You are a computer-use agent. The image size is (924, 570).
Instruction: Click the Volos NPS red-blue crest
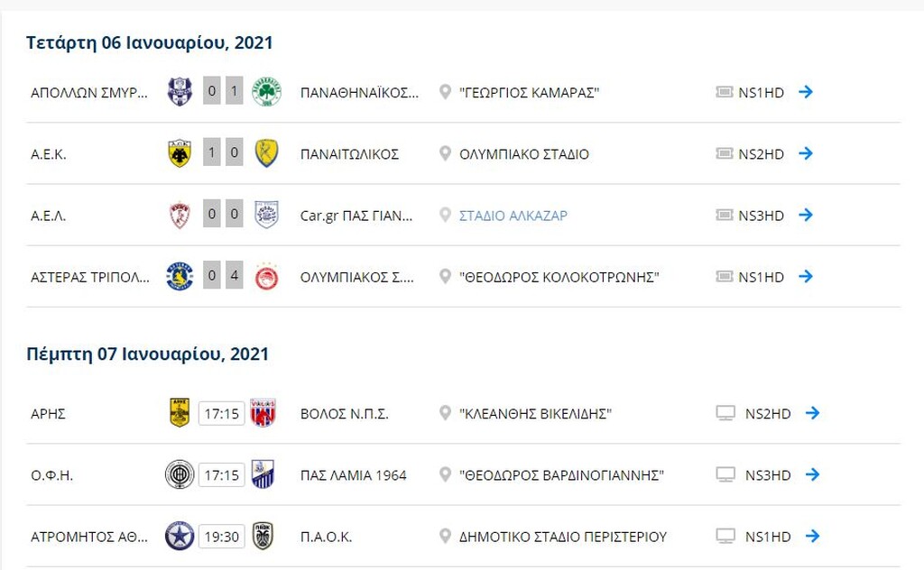click(x=263, y=412)
